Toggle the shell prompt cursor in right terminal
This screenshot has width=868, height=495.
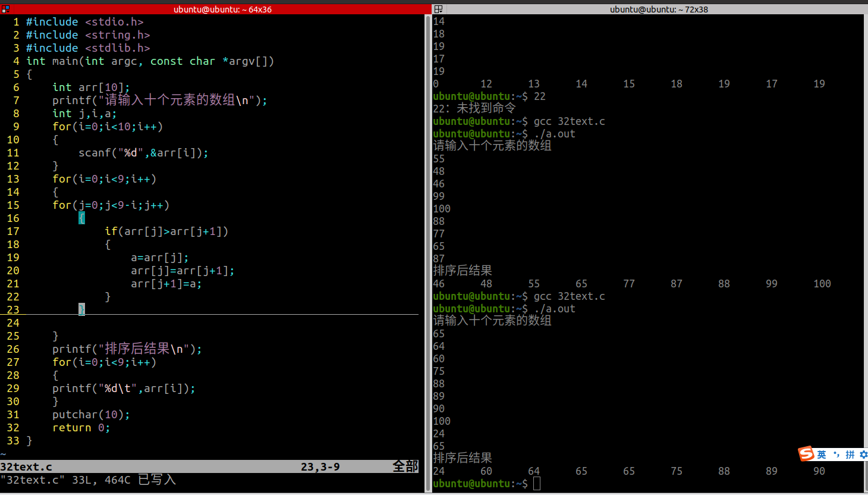536,484
